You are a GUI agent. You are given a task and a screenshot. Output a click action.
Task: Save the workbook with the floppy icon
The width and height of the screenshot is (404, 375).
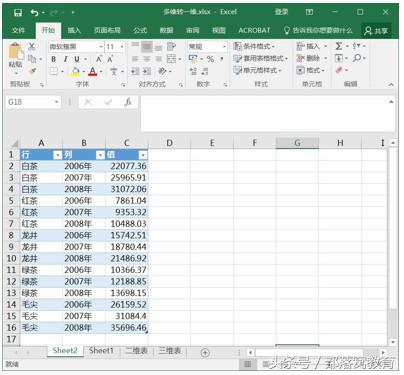tap(18, 12)
